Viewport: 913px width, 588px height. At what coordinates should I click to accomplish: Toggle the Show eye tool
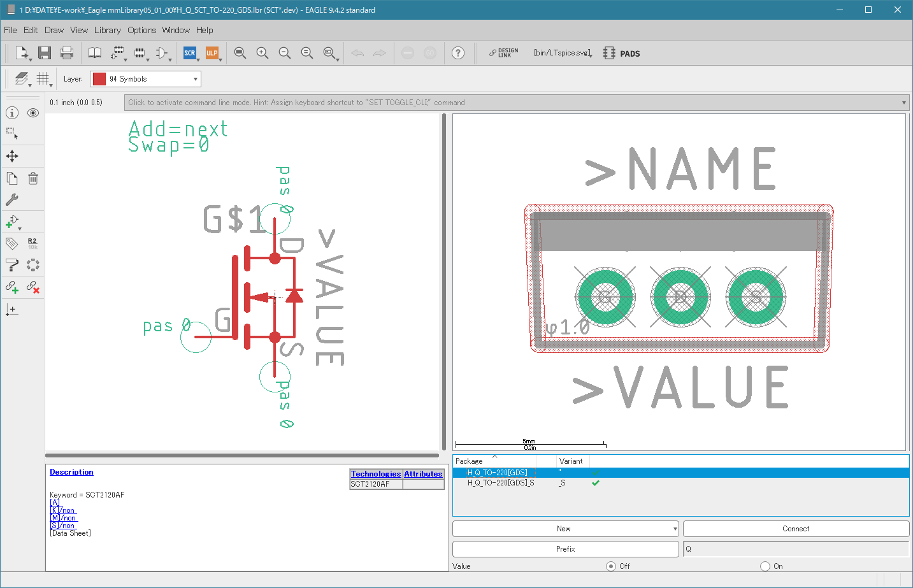pyautogui.click(x=33, y=113)
